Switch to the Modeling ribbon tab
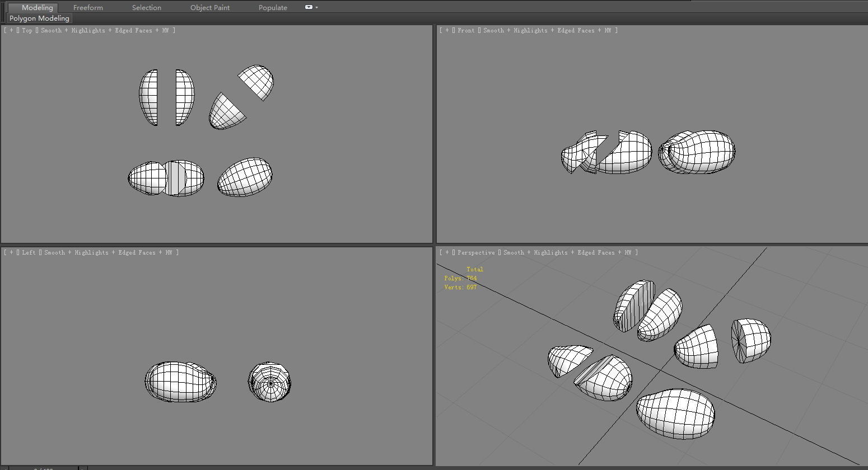Screen dimensions: 868x470 pyautogui.click(x=37, y=7)
